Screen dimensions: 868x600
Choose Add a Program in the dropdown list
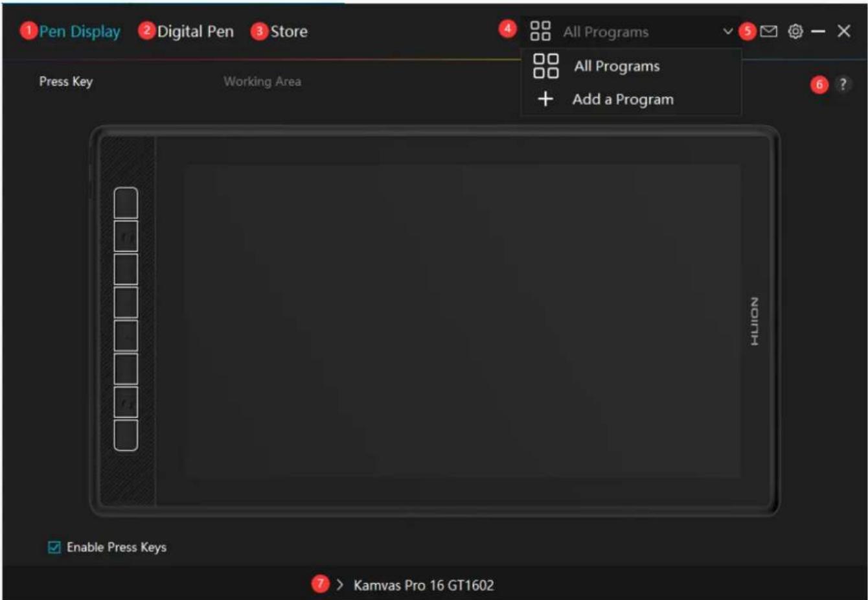(x=631, y=99)
